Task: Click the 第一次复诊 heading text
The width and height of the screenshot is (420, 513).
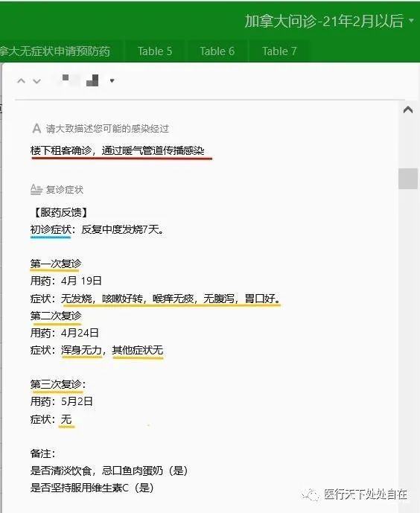Action: click(x=56, y=264)
